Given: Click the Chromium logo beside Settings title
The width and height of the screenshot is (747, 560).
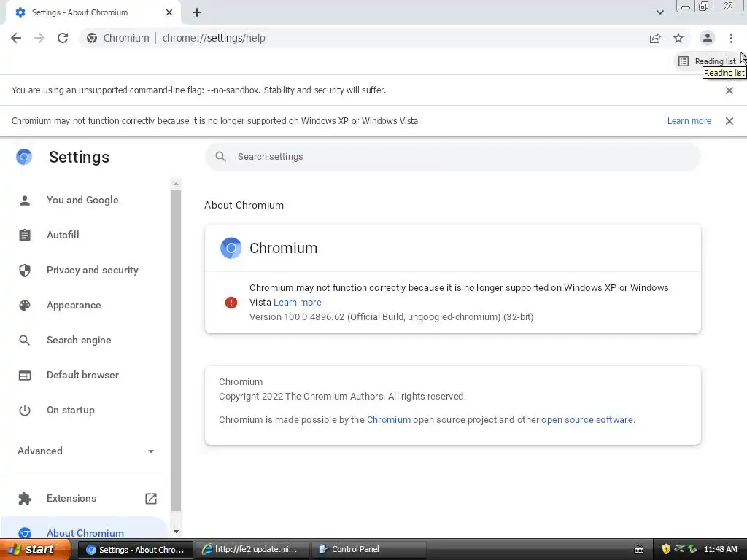Looking at the screenshot, I should click(x=24, y=157).
